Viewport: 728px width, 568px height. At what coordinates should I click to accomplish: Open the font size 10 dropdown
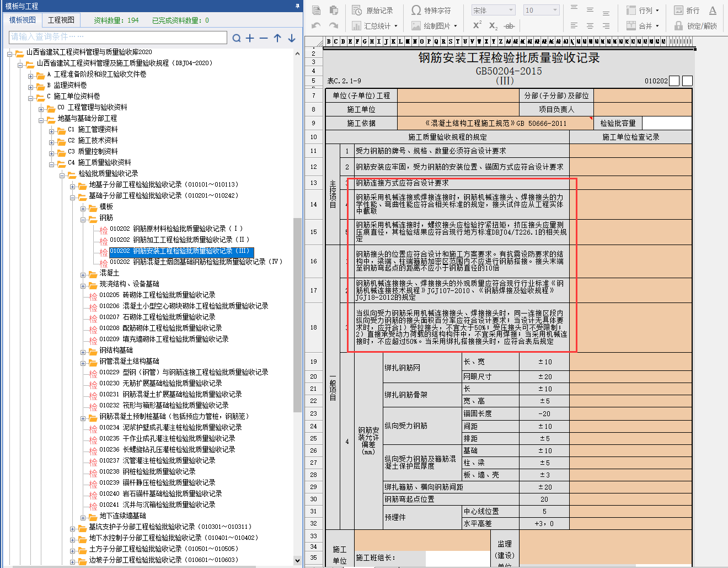[541, 10]
